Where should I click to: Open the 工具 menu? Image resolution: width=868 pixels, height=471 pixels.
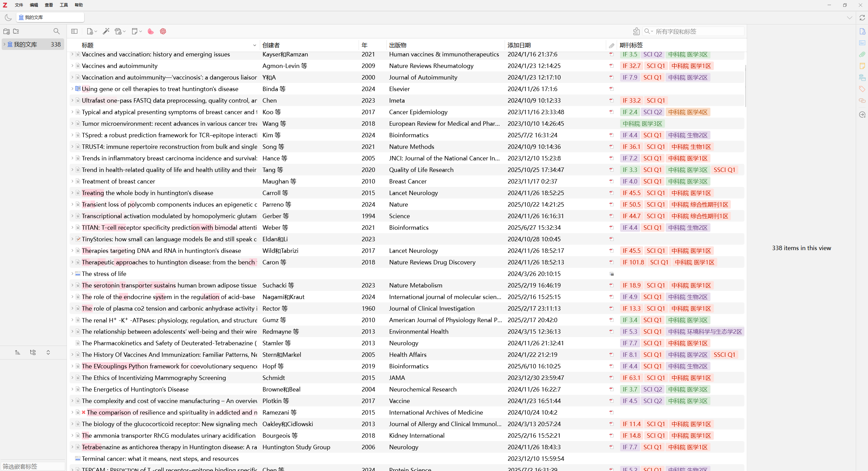pyautogui.click(x=64, y=5)
